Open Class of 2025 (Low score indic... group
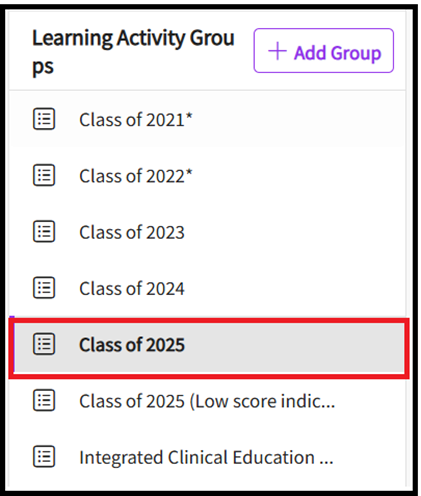Screen dimensions: 421x496 (x=207, y=401)
